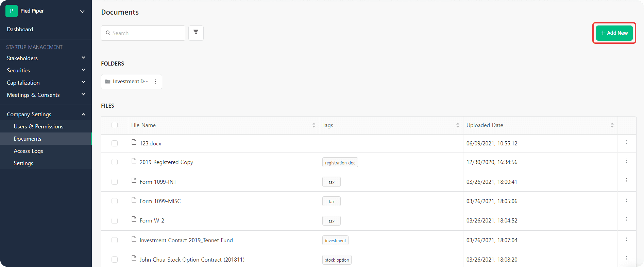Click file icon beside Investment Contact 2019_Tennet Fund

134,239
